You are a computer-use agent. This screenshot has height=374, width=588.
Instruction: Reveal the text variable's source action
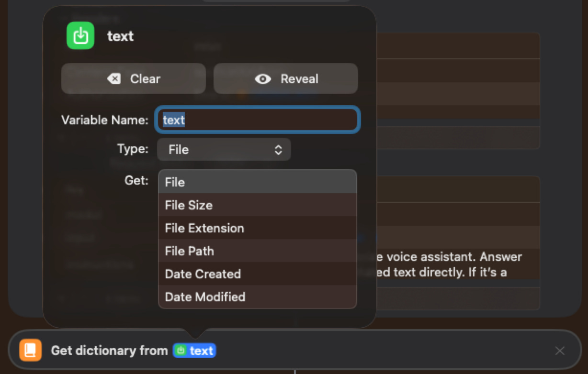click(x=286, y=79)
